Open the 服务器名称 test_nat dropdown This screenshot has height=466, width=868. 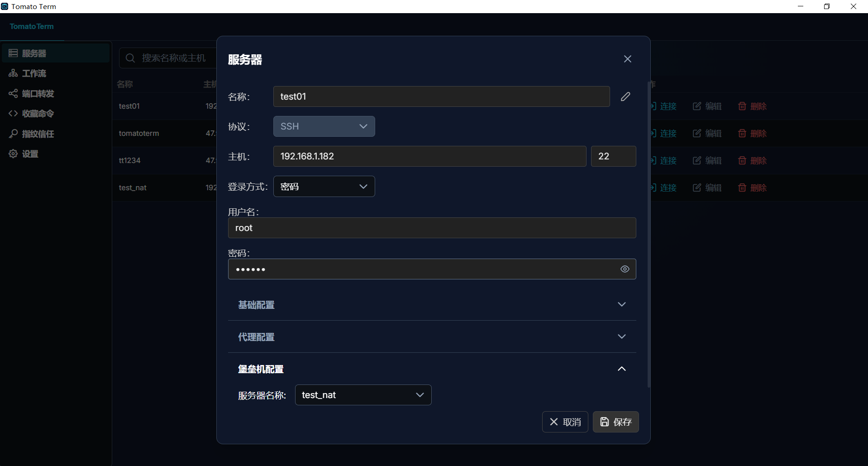click(x=363, y=395)
